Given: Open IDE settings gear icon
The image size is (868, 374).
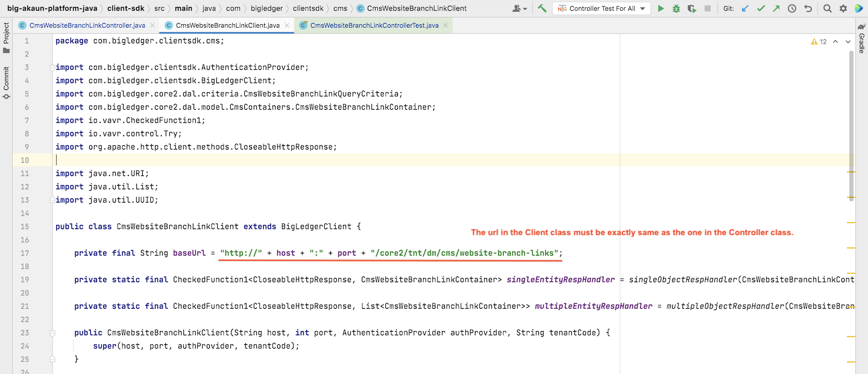Looking at the screenshot, I should (843, 8).
